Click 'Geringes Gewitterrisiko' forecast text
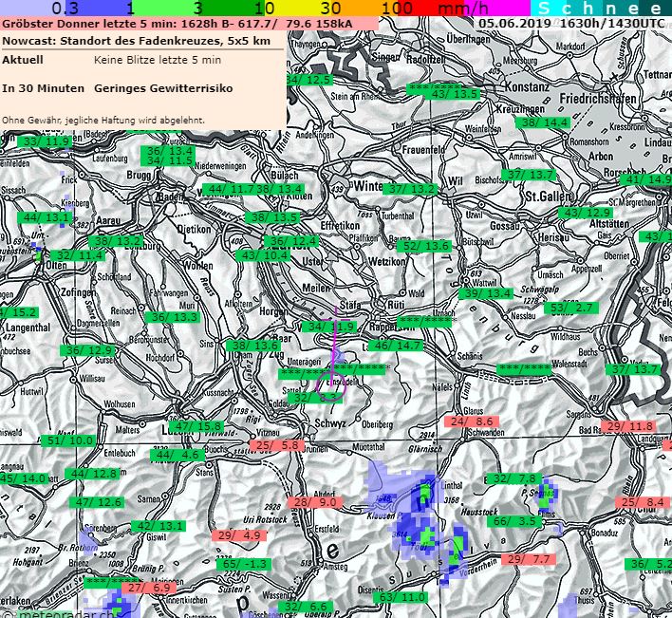Screen dimensions: 672x618 pyautogui.click(x=163, y=88)
